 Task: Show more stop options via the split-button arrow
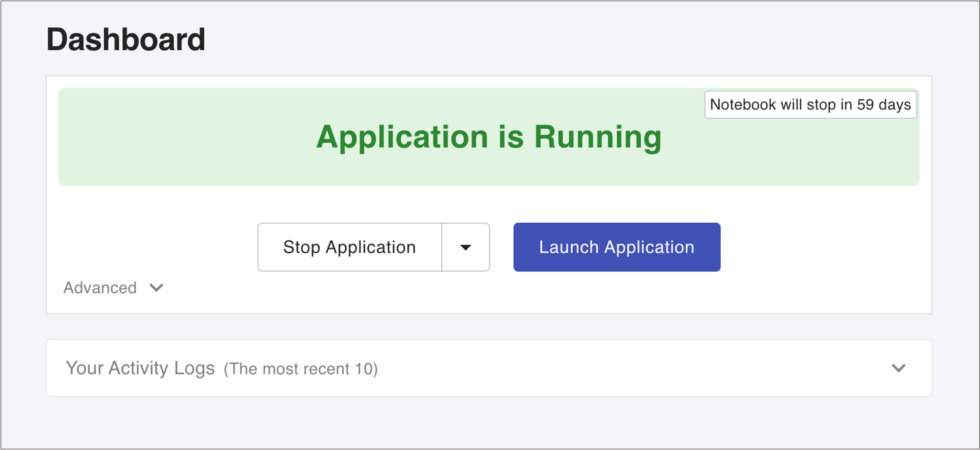coord(465,247)
